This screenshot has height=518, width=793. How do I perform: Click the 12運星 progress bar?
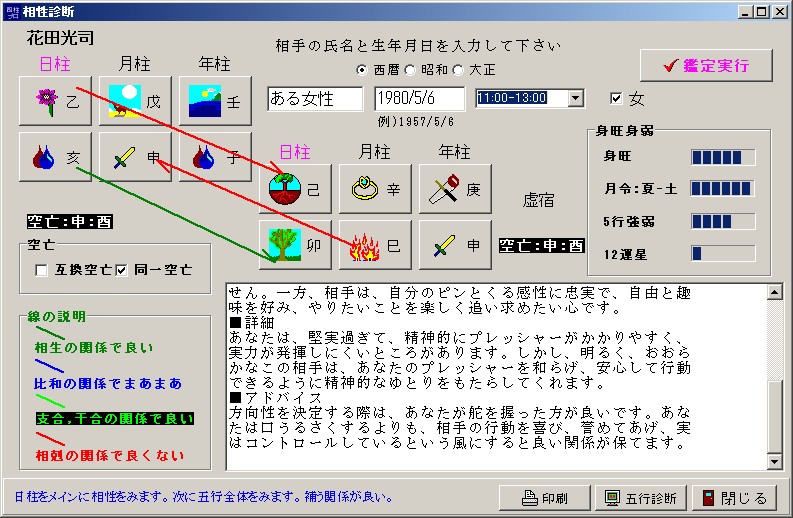[723, 253]
